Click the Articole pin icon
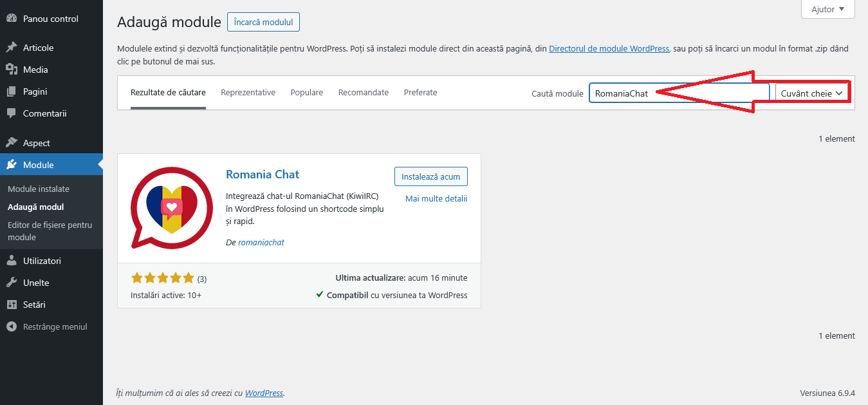The height and width of the screenshot is (405, 868). [11, 48]
